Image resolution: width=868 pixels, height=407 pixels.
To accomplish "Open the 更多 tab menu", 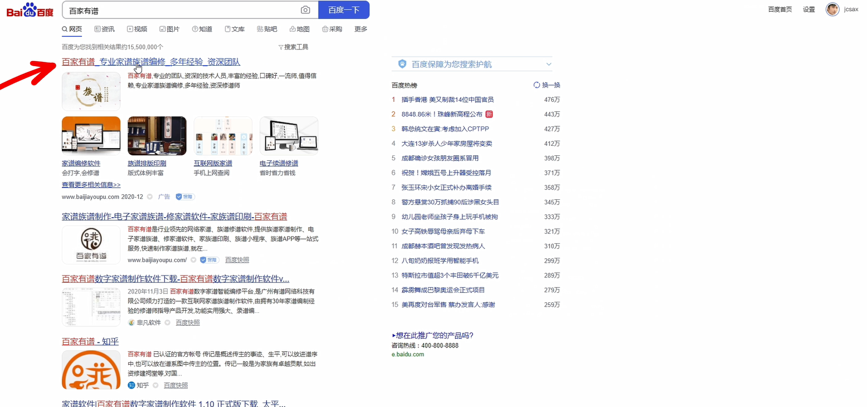I will (x=360, y=29).
